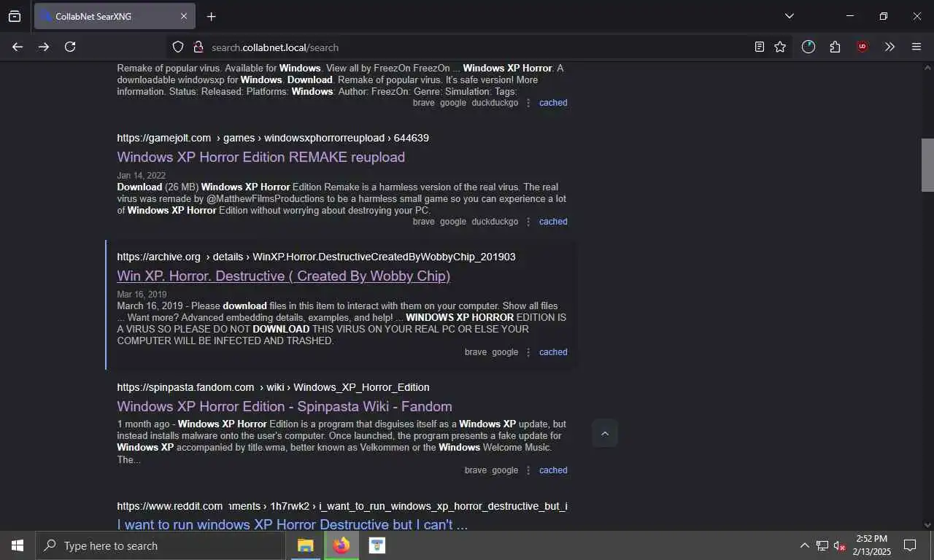The height and width of the screenshot is (560, 934).
Task: Open cached link for Spinpasta result
Action: point(553,470)
